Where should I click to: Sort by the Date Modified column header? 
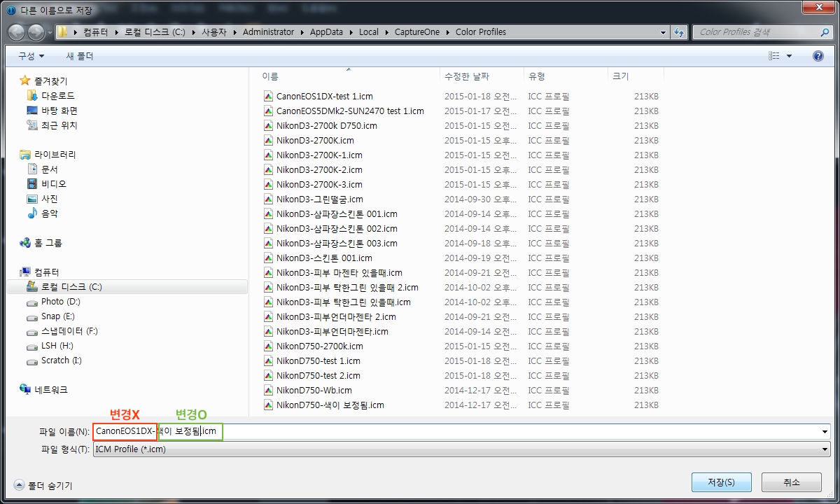tap(467, 76)
